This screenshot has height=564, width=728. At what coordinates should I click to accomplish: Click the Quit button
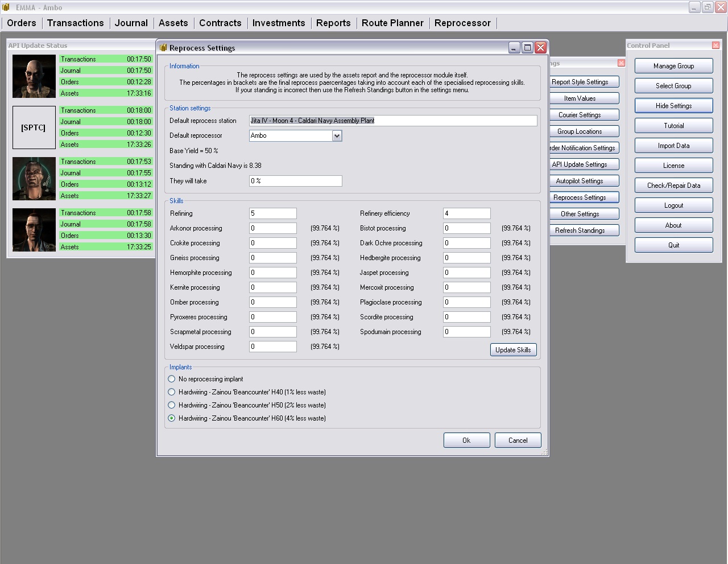[x=673, y=245]
